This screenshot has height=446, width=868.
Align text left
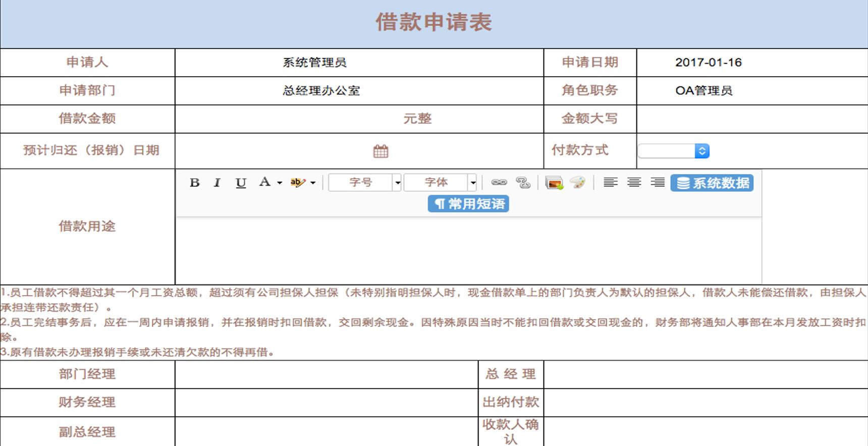click(x=611, y=182)
